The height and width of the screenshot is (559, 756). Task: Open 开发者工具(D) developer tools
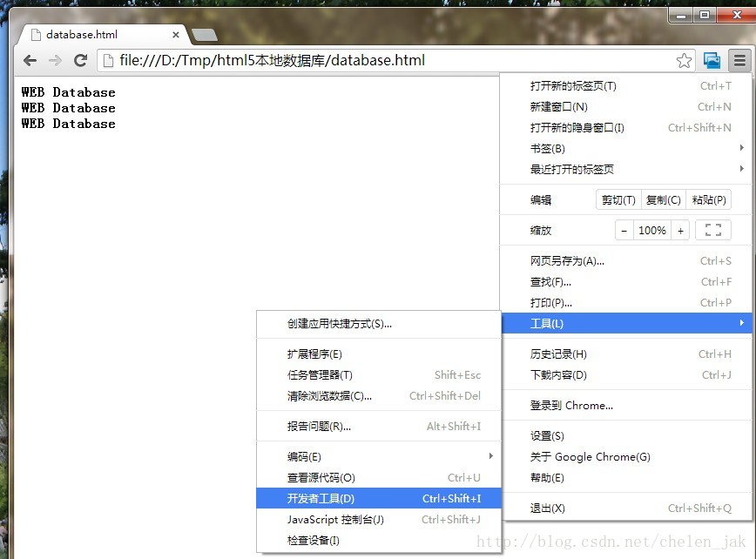[379, 498]
